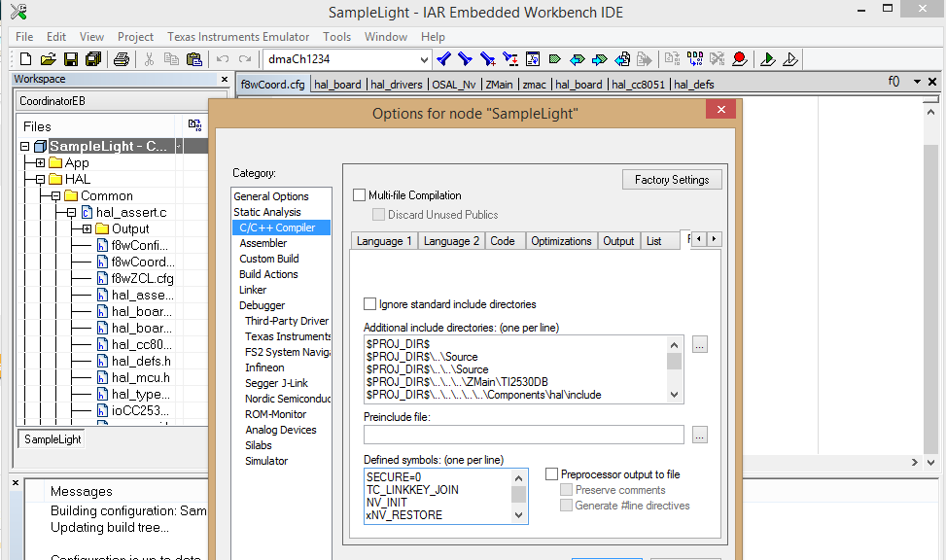Click the Make toolbar icon
The width and height of the screenshot is (946, 560).
[x=694, y=59]
